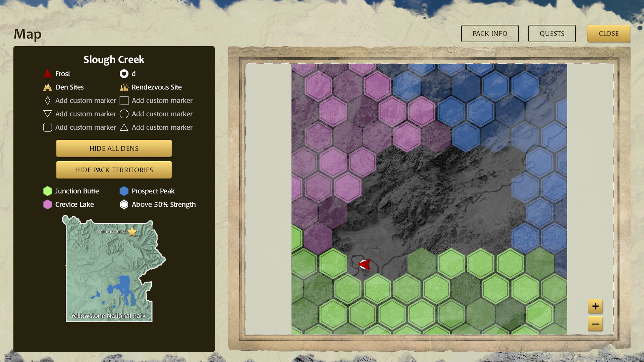
Task: Click the blue Prospect Peak hexagon swatch
Action: click(x=124, y=191)
